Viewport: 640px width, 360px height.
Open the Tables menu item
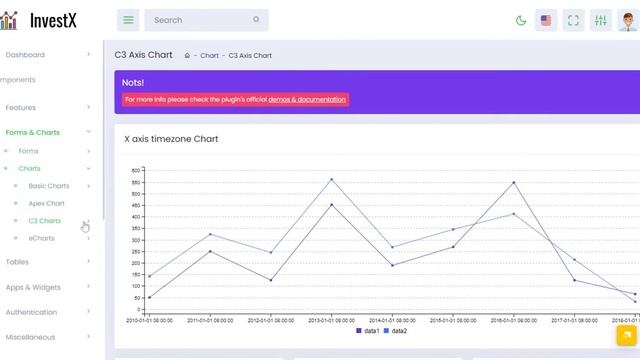click(17, 262)
